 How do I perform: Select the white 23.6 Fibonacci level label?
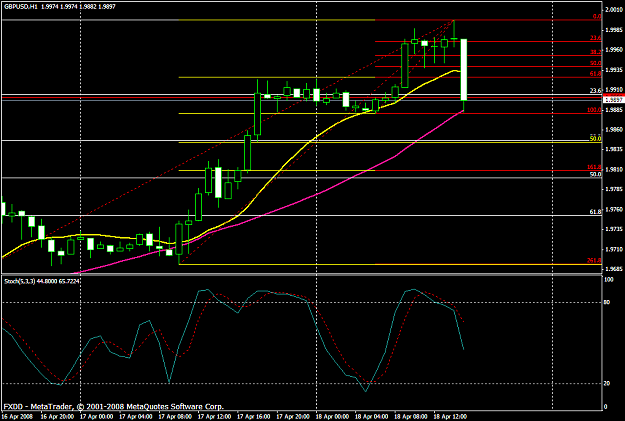click(596, 91)
